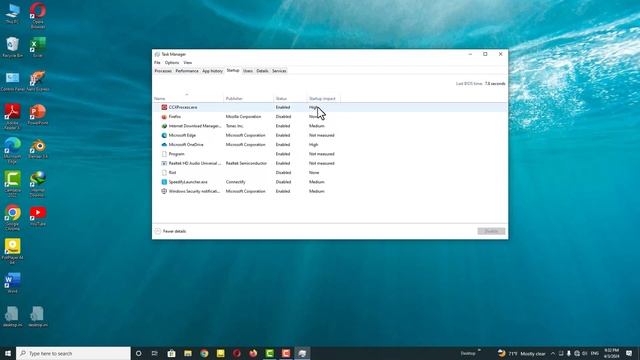The height and width of the screenshot is (360, 640).
Task: Select the Google Chrome desktop icon
Action: point(13,218)
